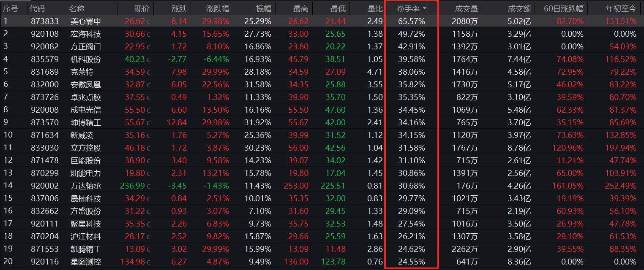Click the stock code 920002

click(45, 186)
